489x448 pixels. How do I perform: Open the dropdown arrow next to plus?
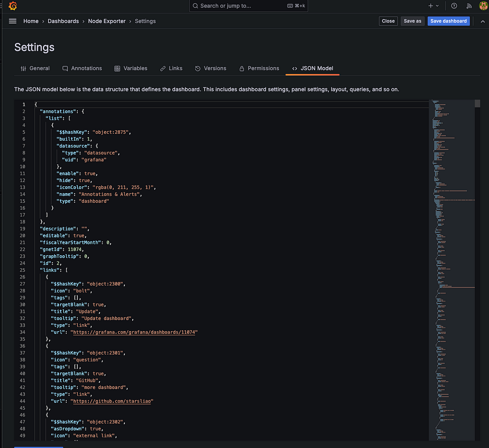coord(437,6)
